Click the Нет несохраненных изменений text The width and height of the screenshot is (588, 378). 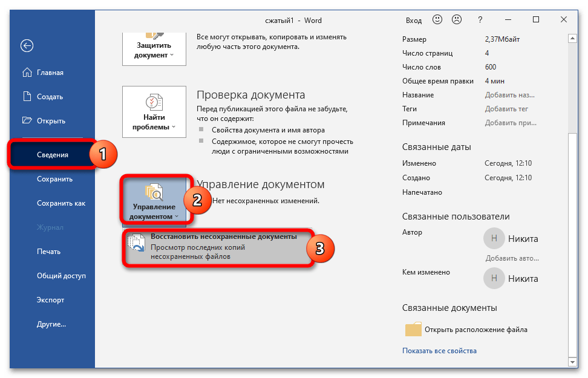point(266,201)
